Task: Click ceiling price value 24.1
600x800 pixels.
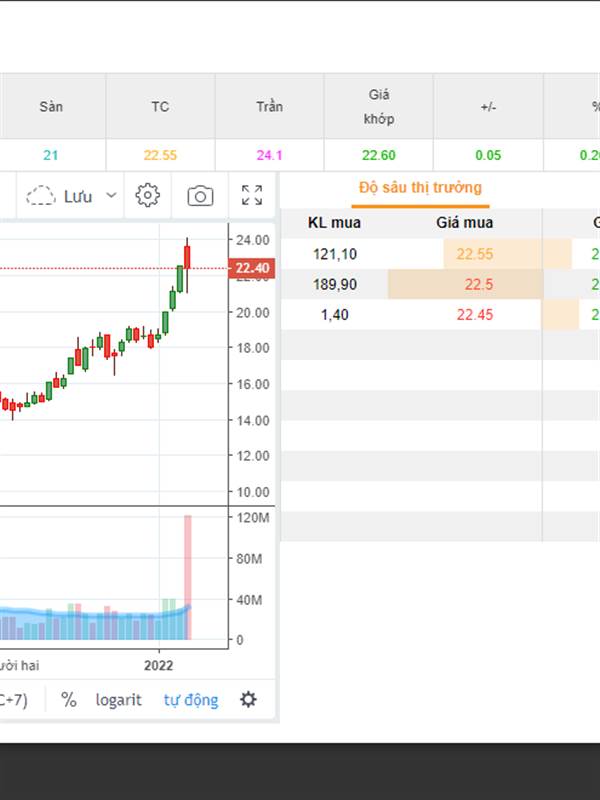Action: pos(269,155)
